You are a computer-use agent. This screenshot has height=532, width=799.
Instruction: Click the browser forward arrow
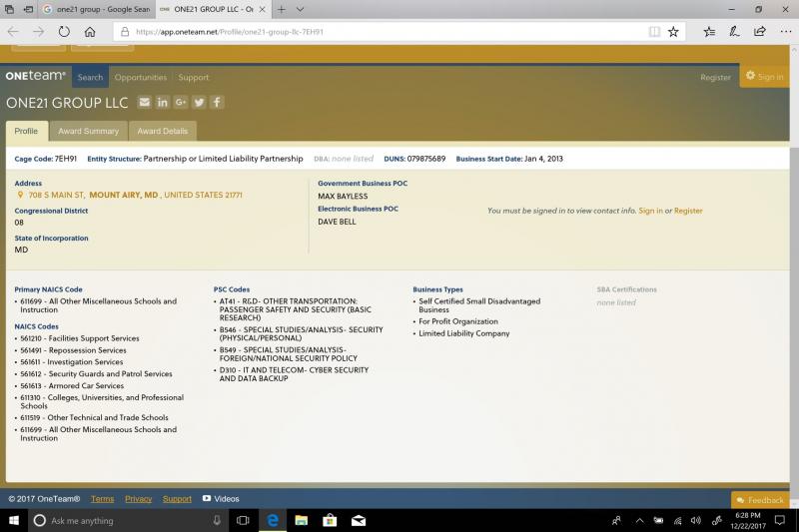pos(39,32)
